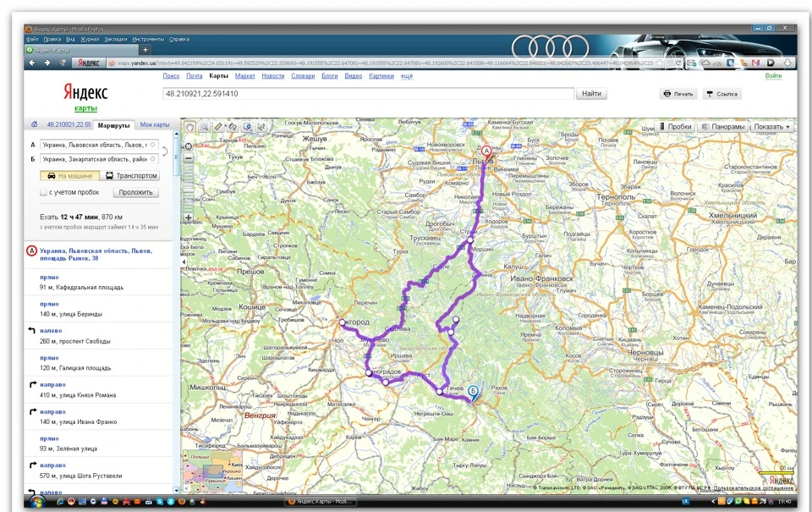Switch to Маршруты tab
Viewport: 812px width, 512px height.
pyautogui.click(x=113, y=125)
